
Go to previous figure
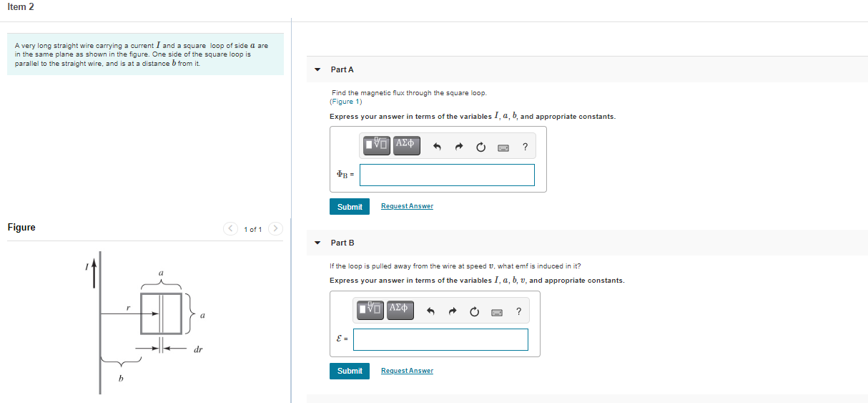coord(230,229)
